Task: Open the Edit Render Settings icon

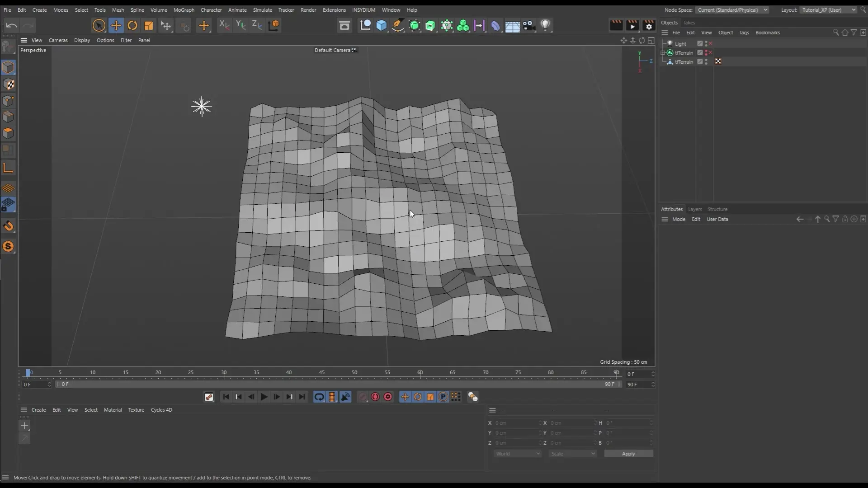Action: point(649,25)
